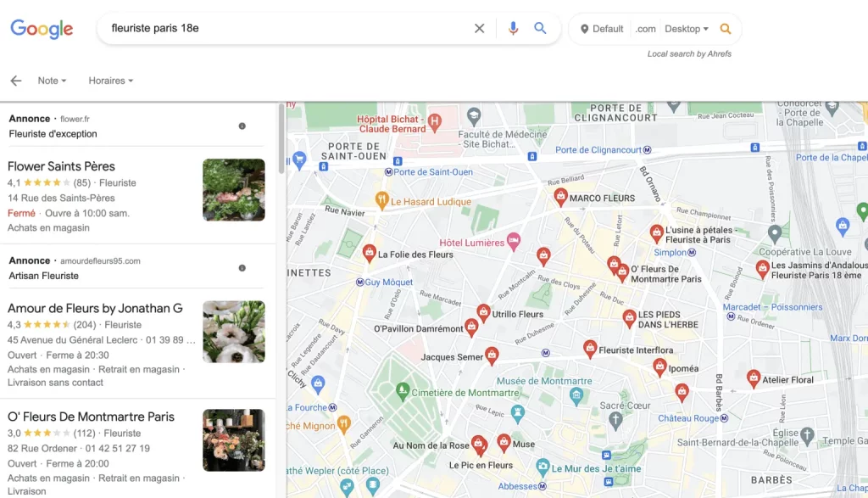
Task: Open the Flower Saints Pères listing
Action: [x=61, y=167]
